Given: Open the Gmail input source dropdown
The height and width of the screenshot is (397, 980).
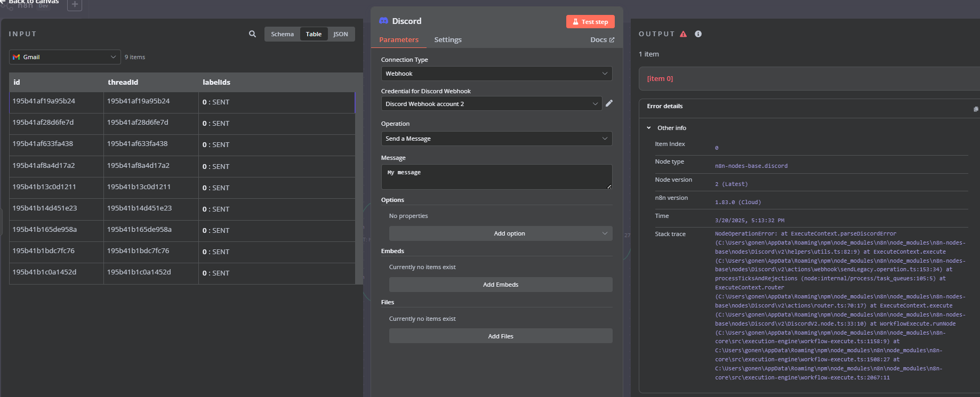Looking at the screenshot, I should (x=65, y=57).
